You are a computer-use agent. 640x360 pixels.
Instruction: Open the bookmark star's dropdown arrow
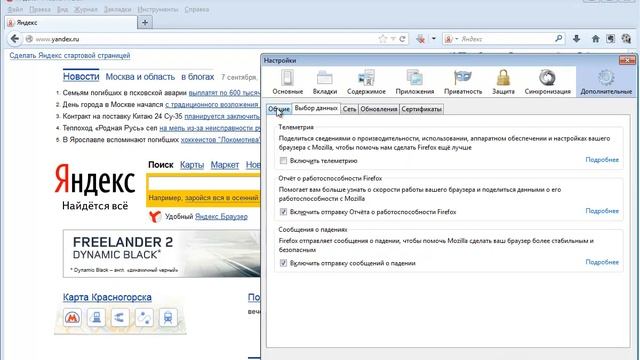[x=393, y=39]
